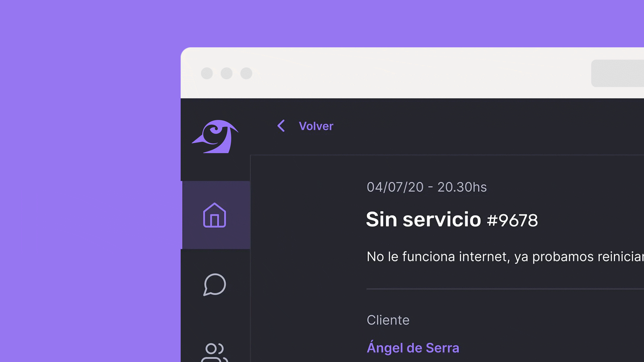Click the ticket date 04/07/20 - 20.30hs
The height and width of the screenshot is (362, 644).
pos(427,187)
